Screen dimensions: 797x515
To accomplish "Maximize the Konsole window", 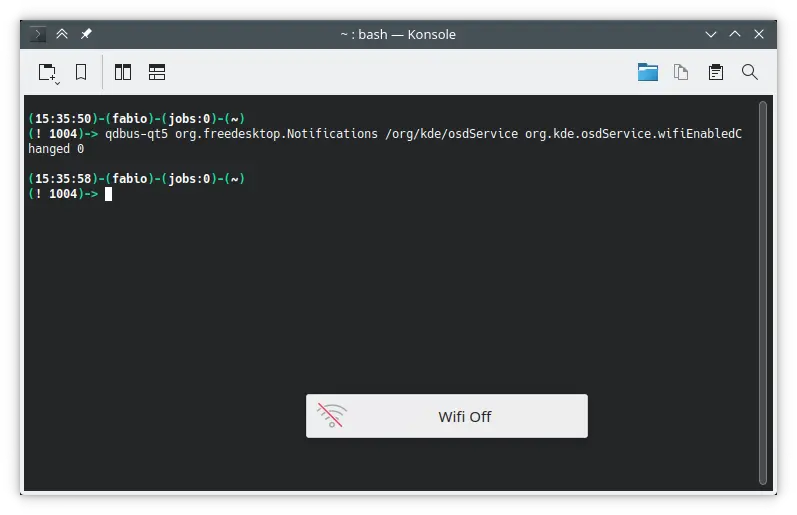I will pos(735,34).
